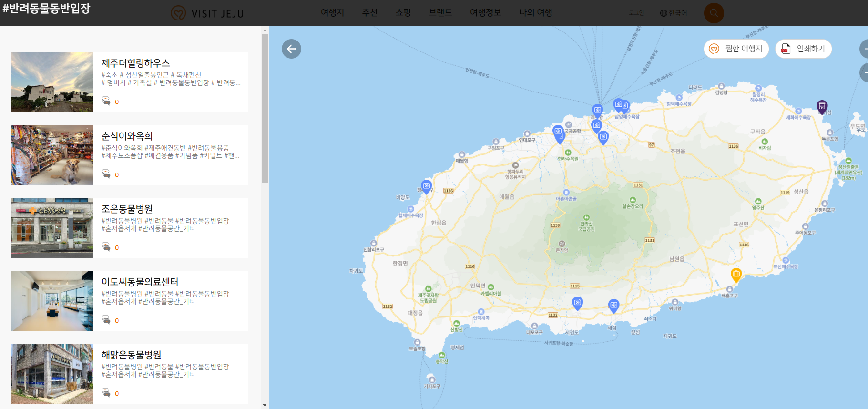
Task: Click the 표선해수욕장 beach marker
Action: (x=786, y=261)
